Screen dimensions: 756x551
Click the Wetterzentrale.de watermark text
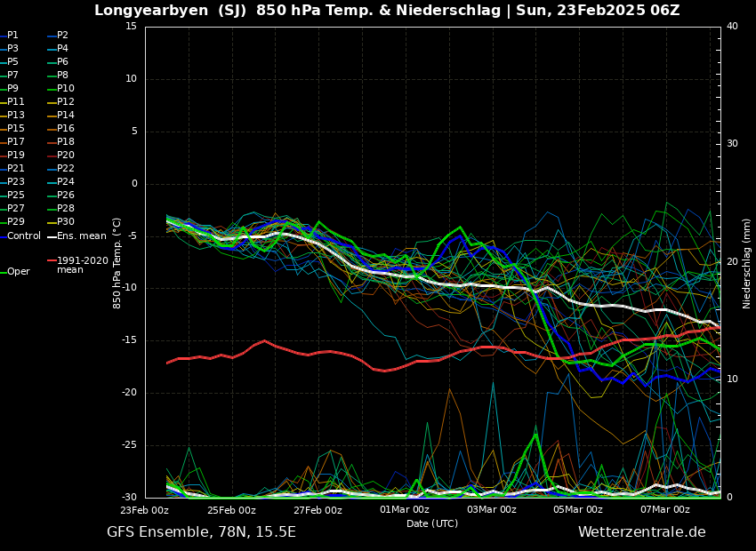coord(641,532)
